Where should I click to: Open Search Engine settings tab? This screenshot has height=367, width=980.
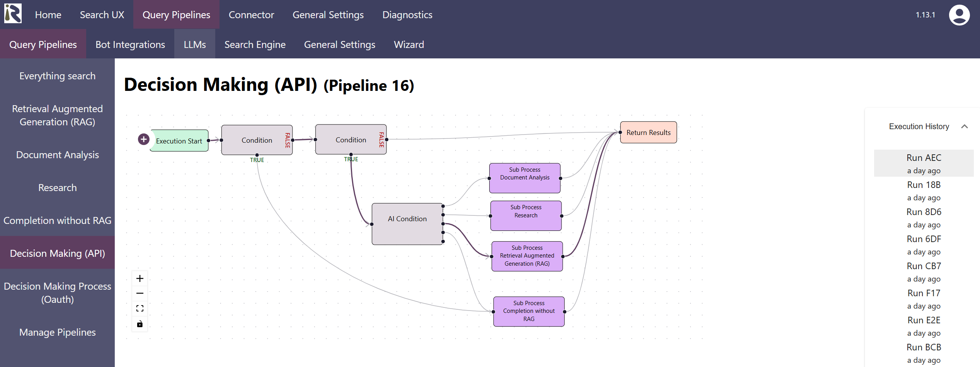pos(255,44)
